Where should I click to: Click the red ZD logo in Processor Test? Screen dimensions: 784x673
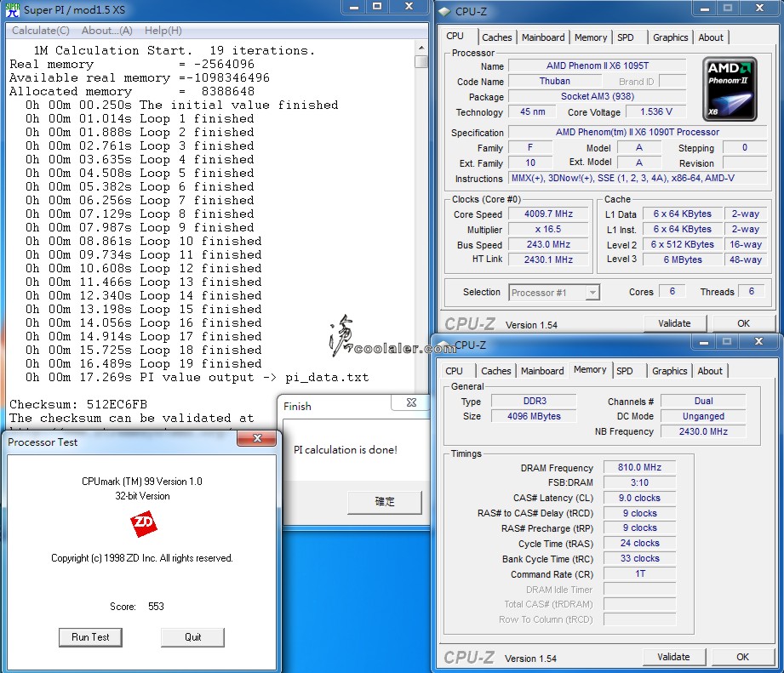144,523
